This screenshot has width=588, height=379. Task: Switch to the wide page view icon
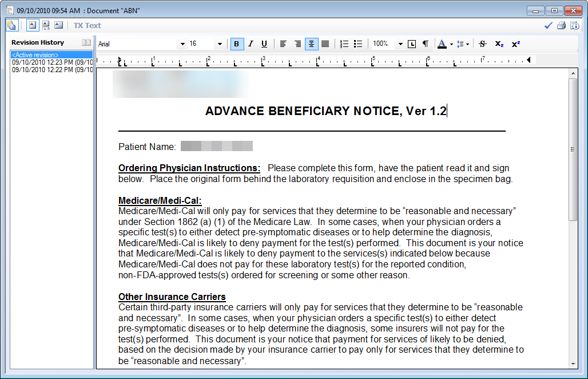pos(58,25)
